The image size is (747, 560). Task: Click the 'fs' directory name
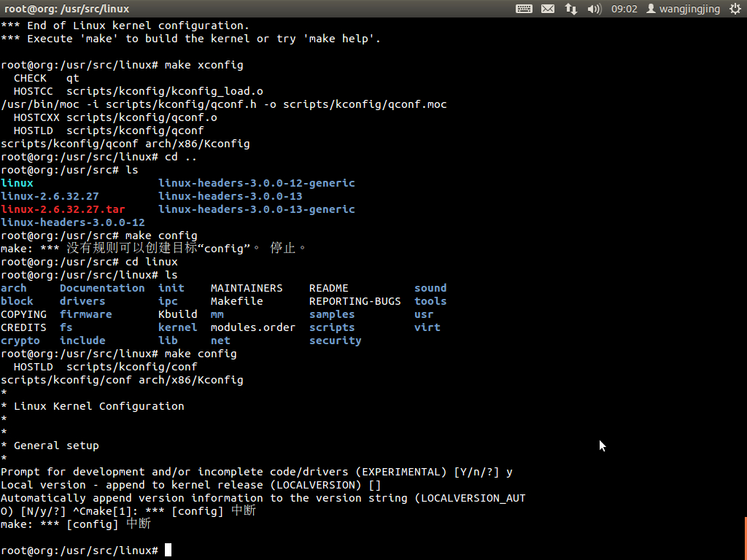[x=66, y=327]
